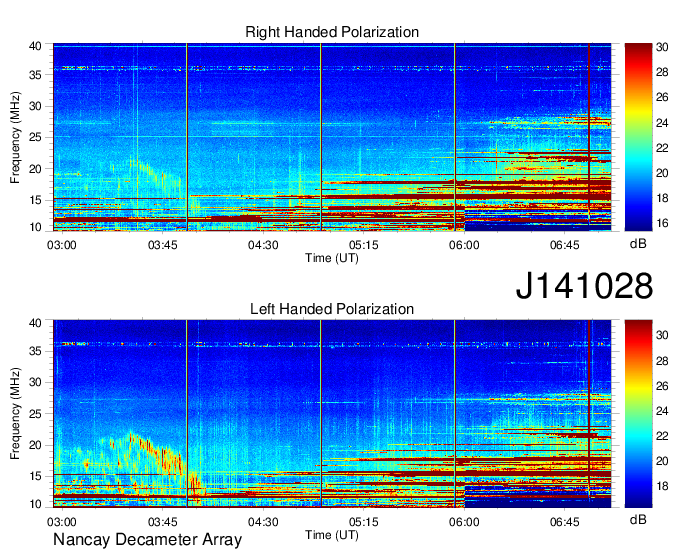
Task: Click the 35 MHz tick on lower plot
Action: (35, 351)
